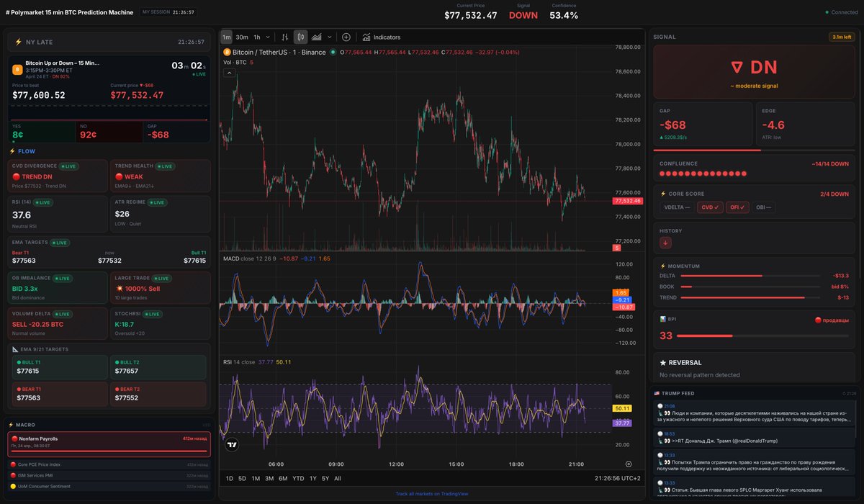Click the lightning icon beside MOMENTUM
Screen dimensions: 864x504
tap(663, 266)
